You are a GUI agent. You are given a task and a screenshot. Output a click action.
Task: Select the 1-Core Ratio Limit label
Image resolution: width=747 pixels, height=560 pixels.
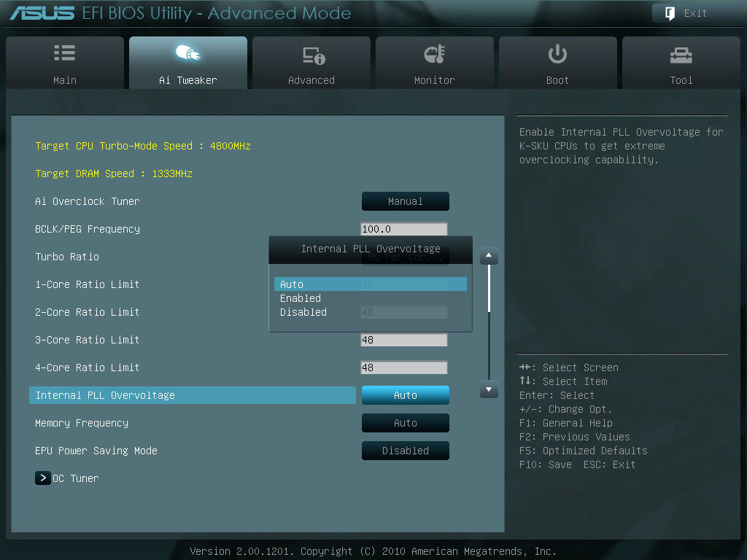88,284
